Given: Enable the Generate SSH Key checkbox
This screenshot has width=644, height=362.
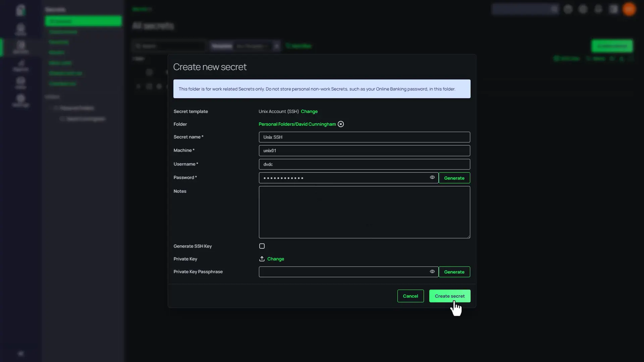Looking at the screenshot, I should pyautogui.click(x=262, y=246).
